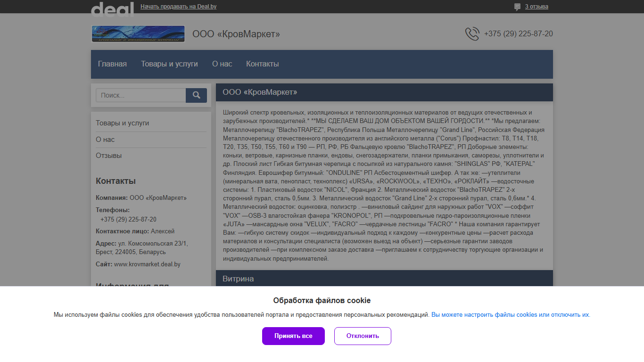The width and height of the screenshot is (644, 362).
Task: Open the КровМаркет company banner logo
Action: [x=138, y=34]
